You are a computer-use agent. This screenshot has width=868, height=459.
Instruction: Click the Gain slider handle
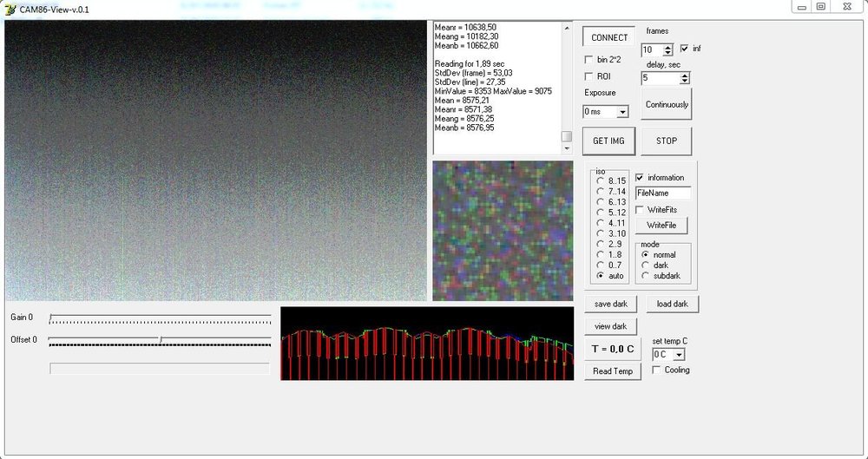[50, 318]
